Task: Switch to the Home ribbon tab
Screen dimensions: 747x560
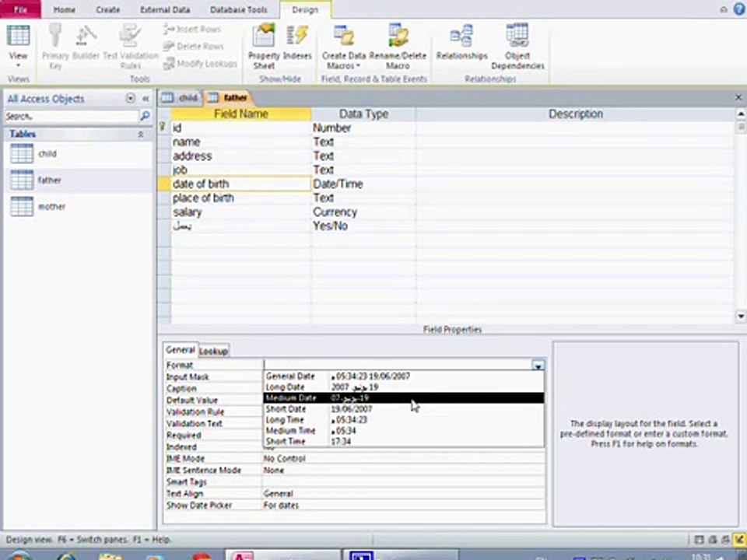Action: point(64,9)
